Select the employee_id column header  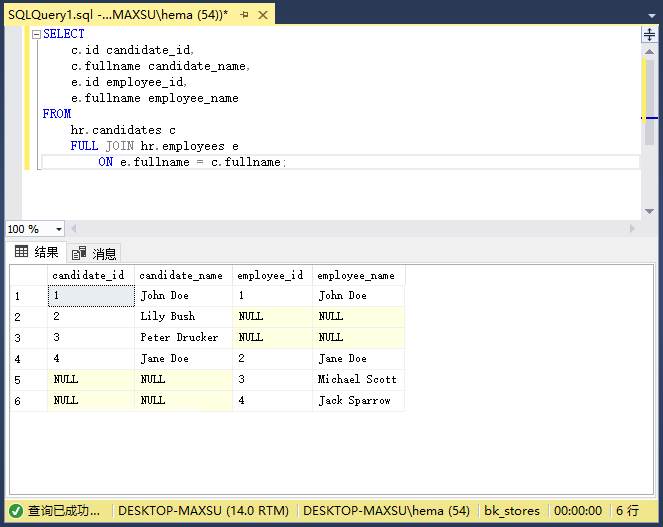pos(272,275)
